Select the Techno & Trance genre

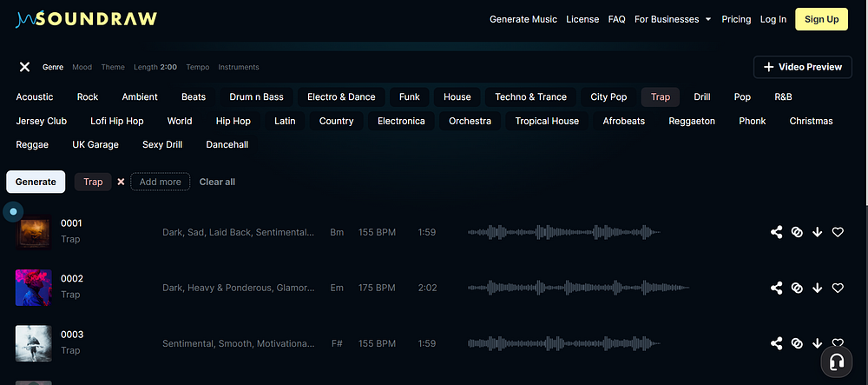click(x=531, y=97)
